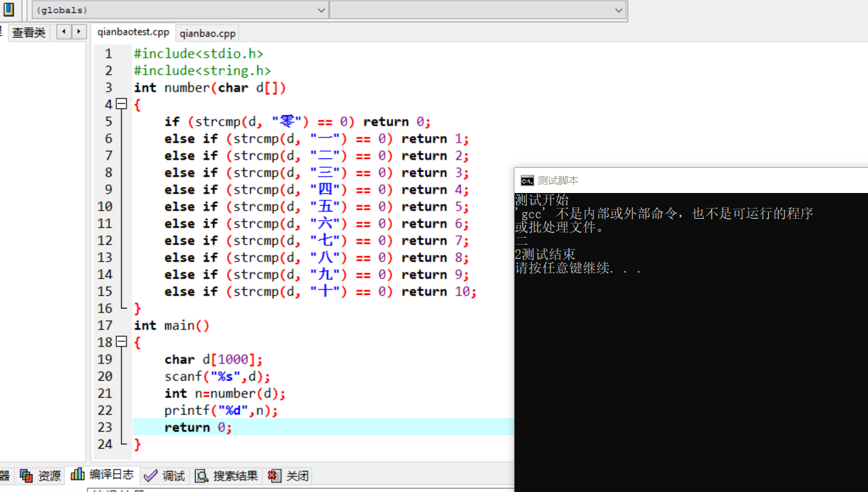
Task: Click the closing brace on line 24
Action: click(x=138, y=444)
